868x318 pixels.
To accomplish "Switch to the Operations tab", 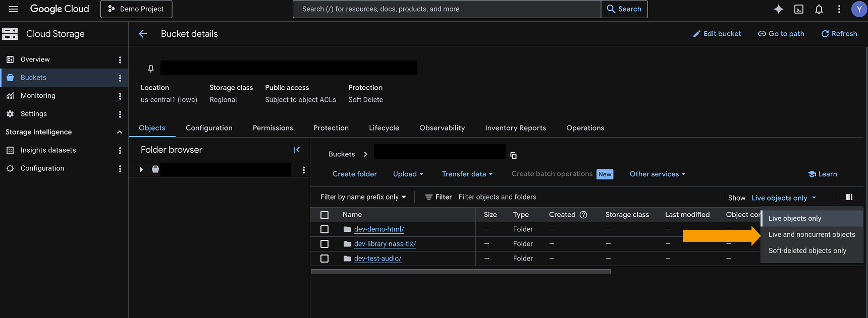I will pos(585,128).
